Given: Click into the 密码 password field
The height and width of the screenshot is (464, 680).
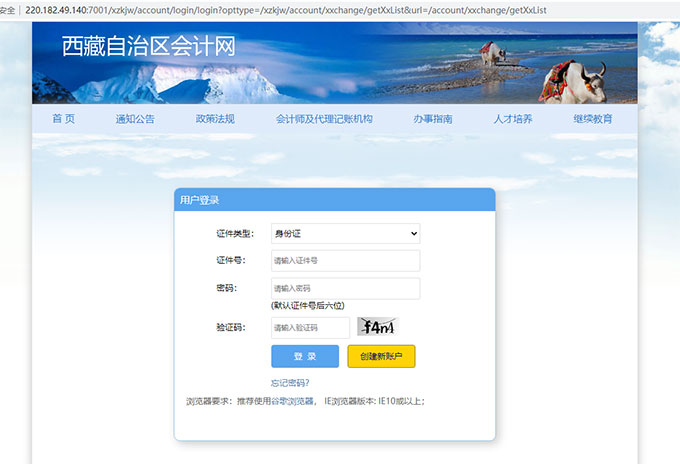Looking at the screenshot, I should tap(345, 288).
